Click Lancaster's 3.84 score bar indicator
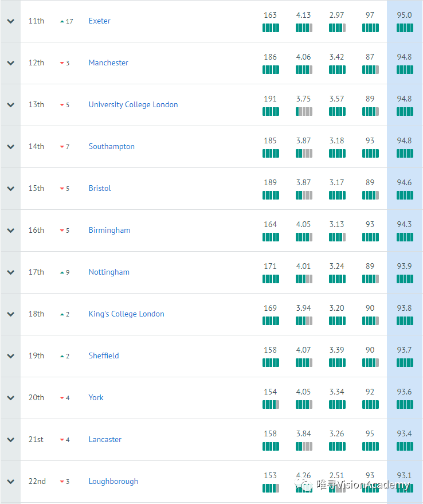 coord(304,446)
